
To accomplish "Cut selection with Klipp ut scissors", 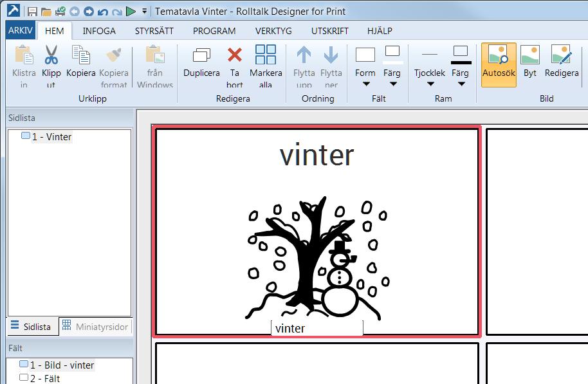I will click(x=51, y=66).
